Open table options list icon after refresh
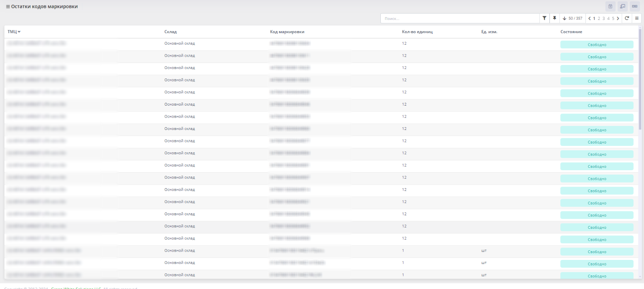Viewport: 644px width, 289px height. click(x=637, y=18)
